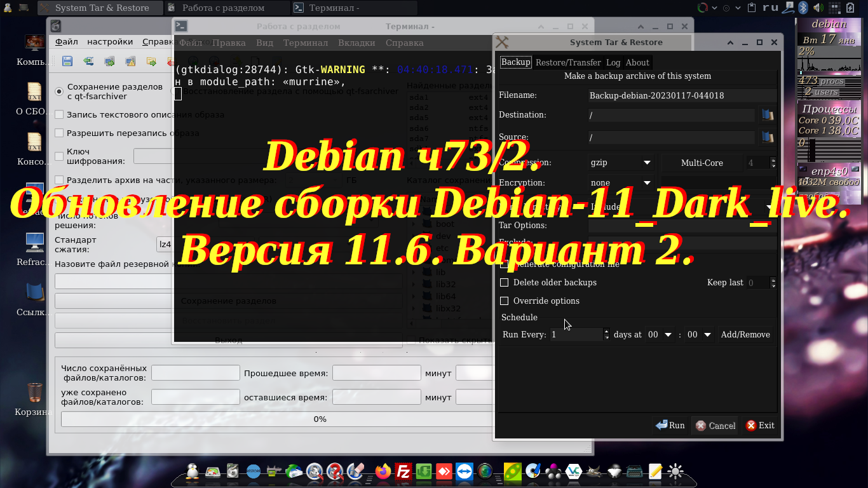Open the Компьютер desktop icon
The width and height of the screenshot is (868, 488).
click(35, 50)
